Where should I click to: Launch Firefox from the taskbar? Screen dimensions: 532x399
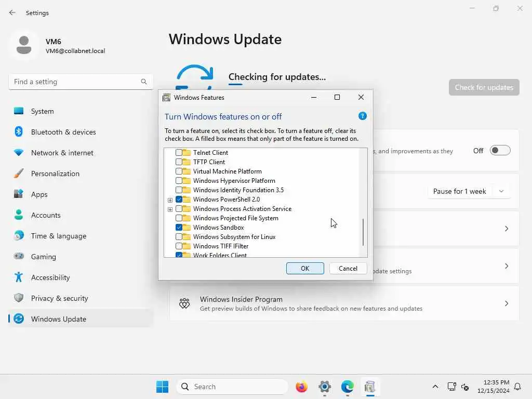(301, 387)
